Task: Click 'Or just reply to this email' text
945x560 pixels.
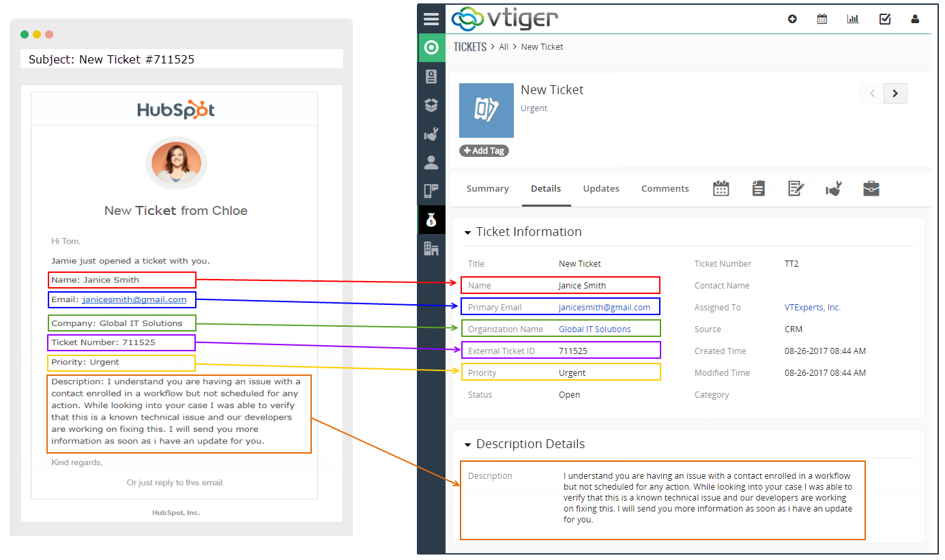Action: [x=175, y=483]
